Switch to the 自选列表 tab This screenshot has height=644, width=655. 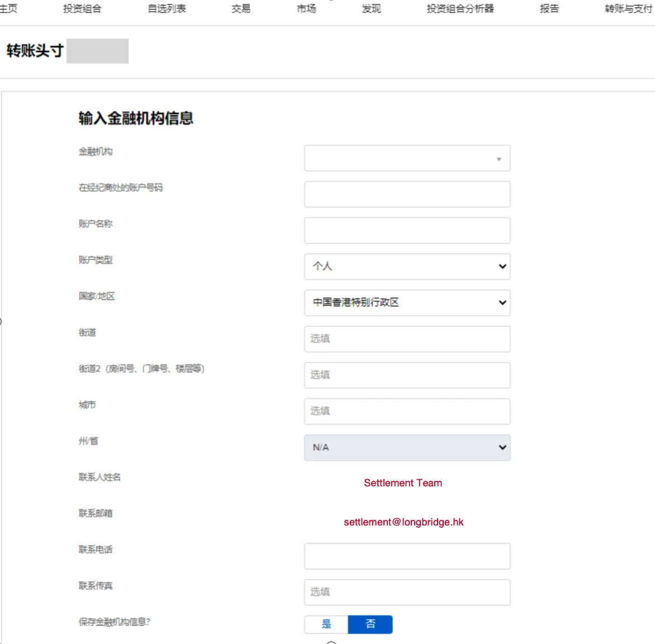(167, 8)
